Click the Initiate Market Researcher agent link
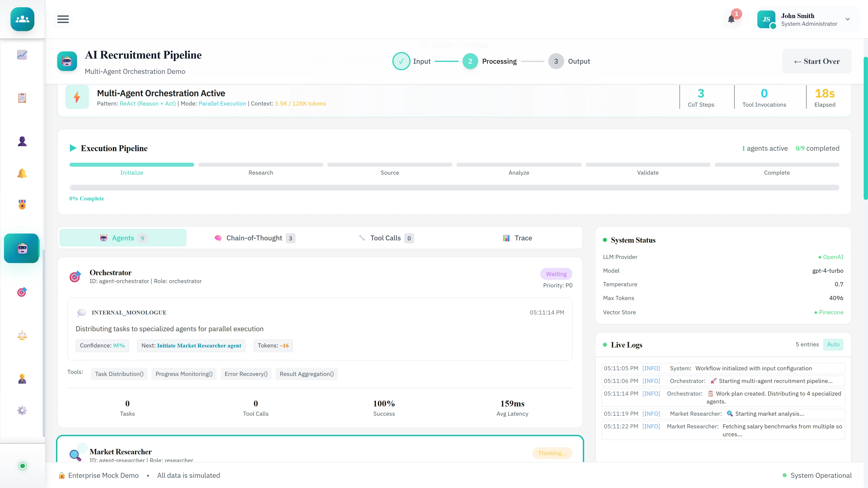 coord(199,345)
